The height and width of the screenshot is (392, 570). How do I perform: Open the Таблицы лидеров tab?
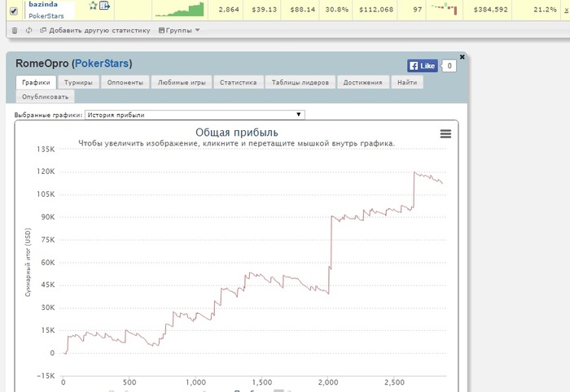[x=300, y=82]
